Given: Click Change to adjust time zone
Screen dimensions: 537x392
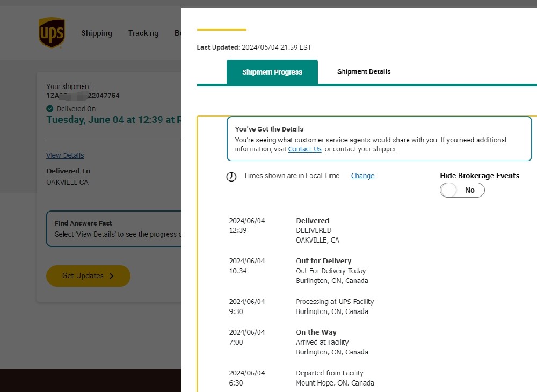Looking at the screenshot, I should tap(362, 176).
